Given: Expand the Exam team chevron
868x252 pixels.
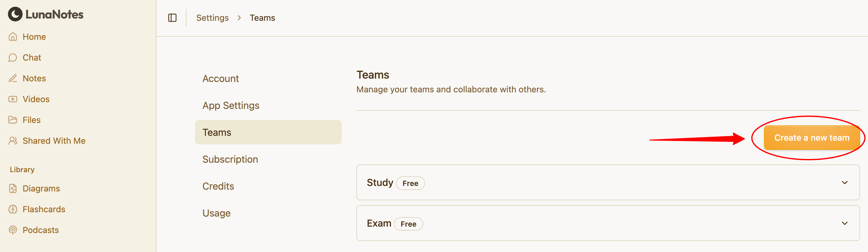Looking at the screenshot, I should (x=844, y=223).
